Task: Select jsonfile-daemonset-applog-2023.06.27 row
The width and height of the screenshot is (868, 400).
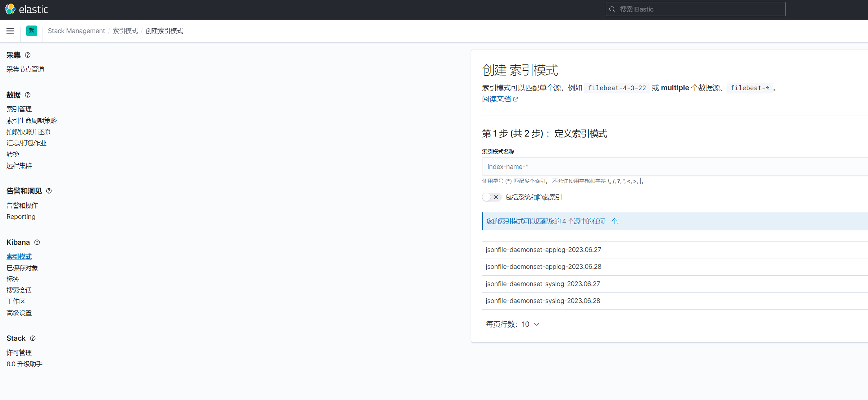Action: tap(543, 250)
